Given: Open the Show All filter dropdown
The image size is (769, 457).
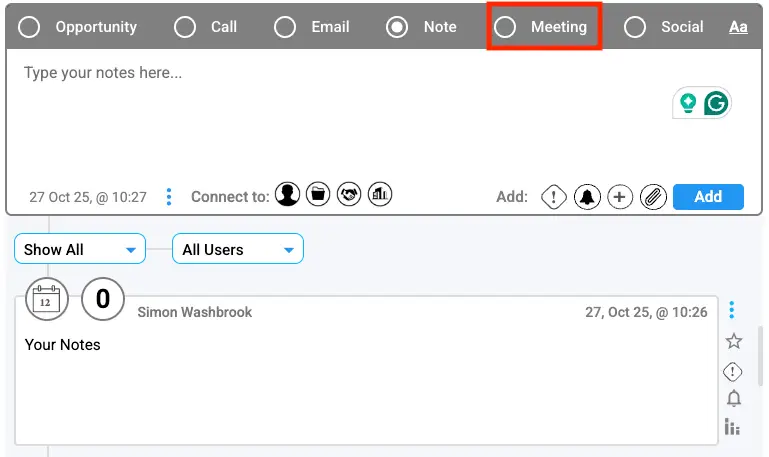Looking at the screenshot, I should coord(80,249).
